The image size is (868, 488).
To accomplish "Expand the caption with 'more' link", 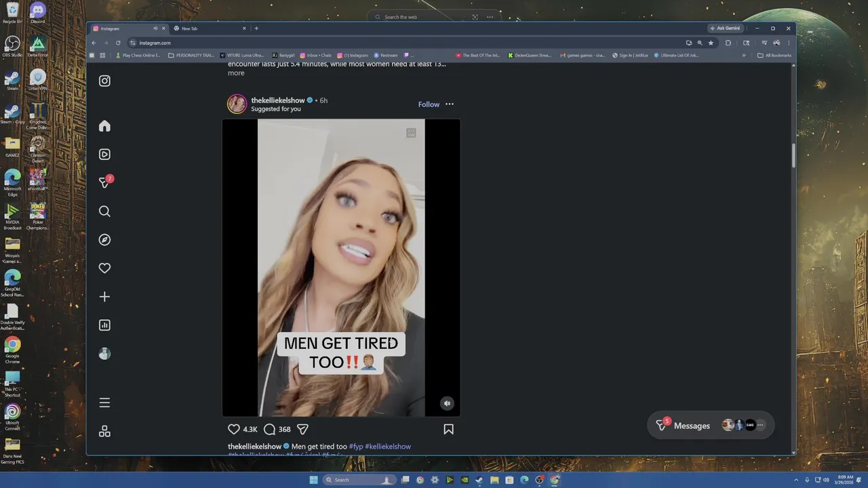I will coord(236,73).
